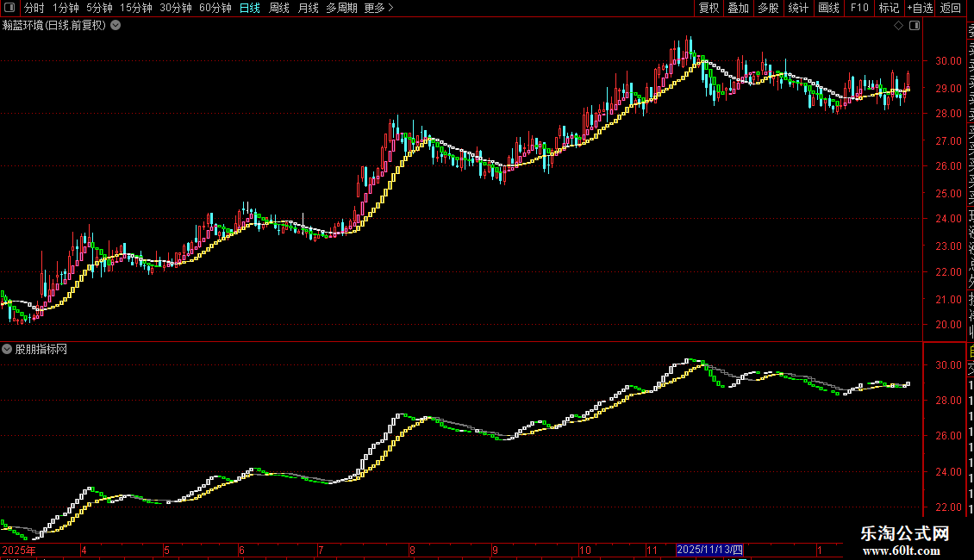Image resolution: width=974 pixels, height=560 pixels.
Task: Click the 叠加 overlay button
Action: point(739,8)
